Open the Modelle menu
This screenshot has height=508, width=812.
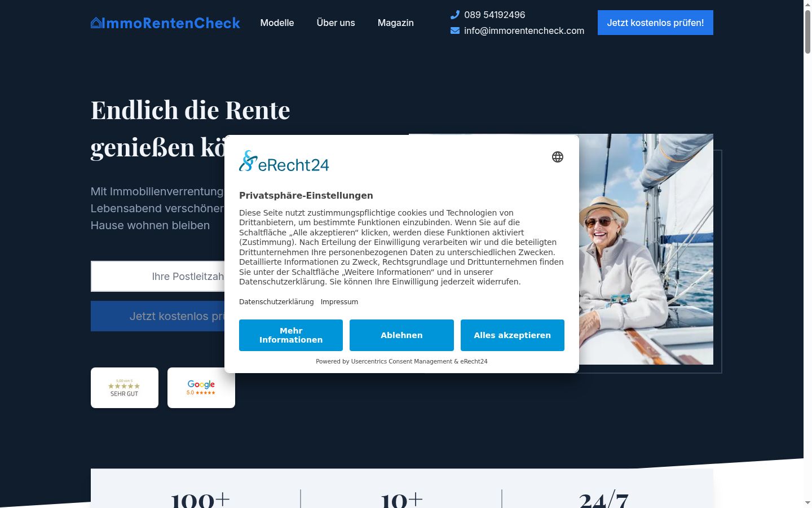coord(277,23)
